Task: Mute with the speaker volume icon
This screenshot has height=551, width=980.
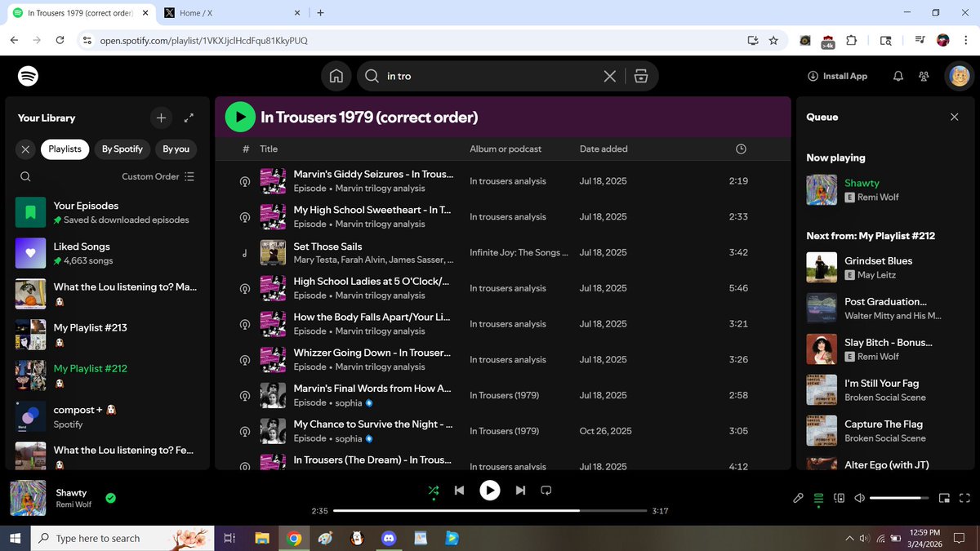Action: pyautogui.click(x=859, y=498)
